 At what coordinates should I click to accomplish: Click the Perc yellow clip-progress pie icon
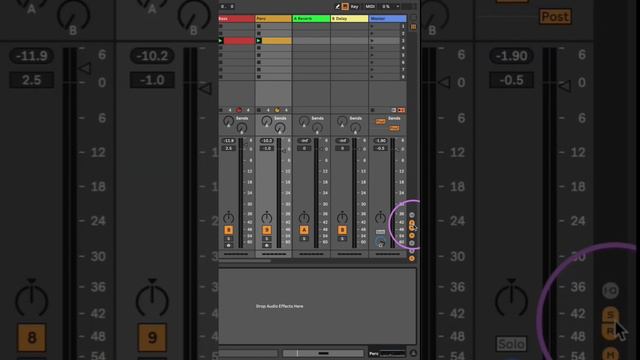click(x=277, y=110)
